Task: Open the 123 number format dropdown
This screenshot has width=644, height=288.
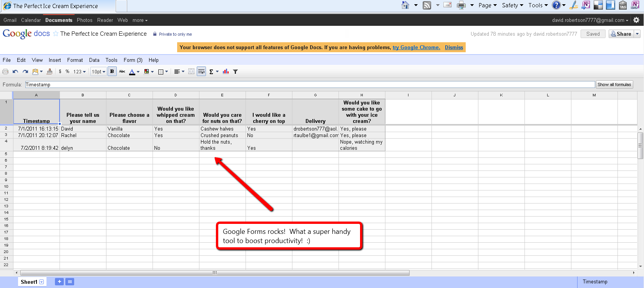Action: [80, 72]
